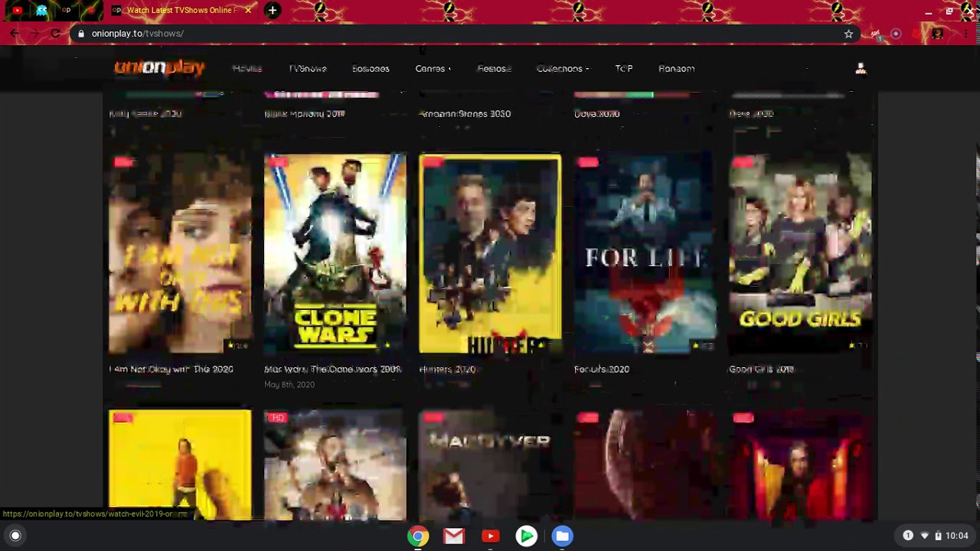Open the moon poster in the bottom row
This screenshot has width=980, height=551.
click(x=645, y=465)
